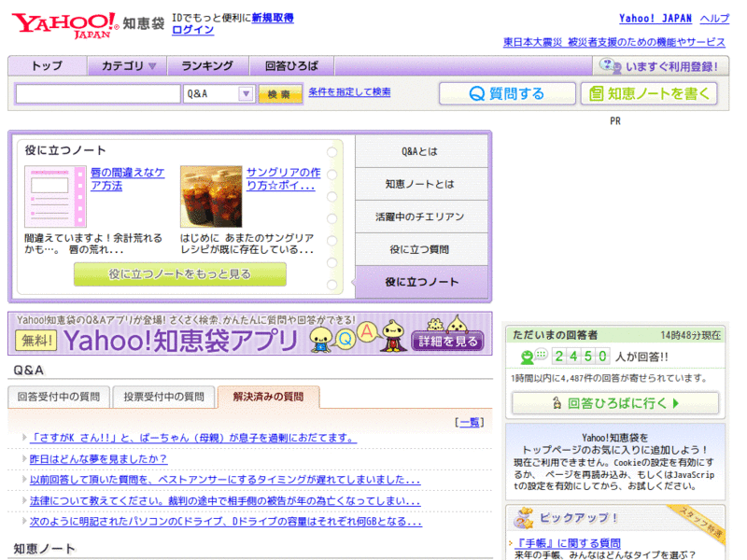Screen dimensions: 747x560
Task: Click the 回答ひろばに行く button
Action: [x=615, y=403]
